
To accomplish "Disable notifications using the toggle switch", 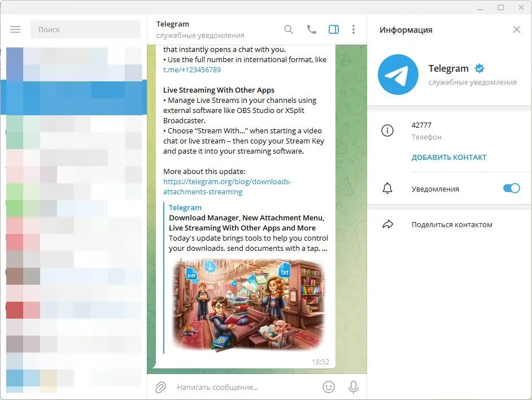I will click(x=511, y=188).
